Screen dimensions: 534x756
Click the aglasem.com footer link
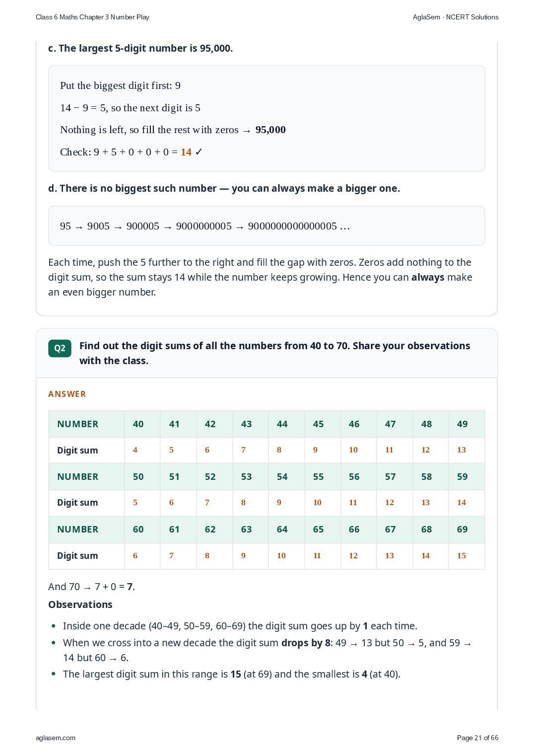point(56,738)
